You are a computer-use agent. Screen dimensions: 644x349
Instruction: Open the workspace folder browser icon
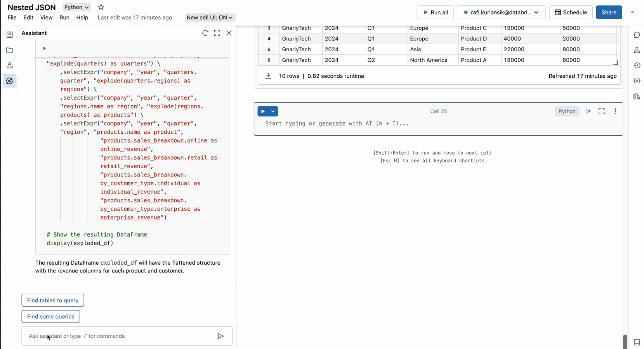10,50
